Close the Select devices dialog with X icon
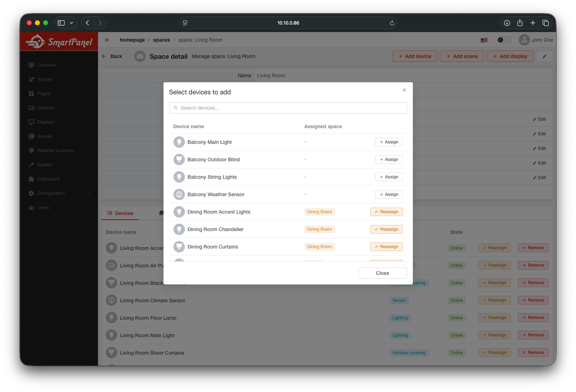Image resolution: width=576 pixels, height=392 pixels. click(404, 90)
